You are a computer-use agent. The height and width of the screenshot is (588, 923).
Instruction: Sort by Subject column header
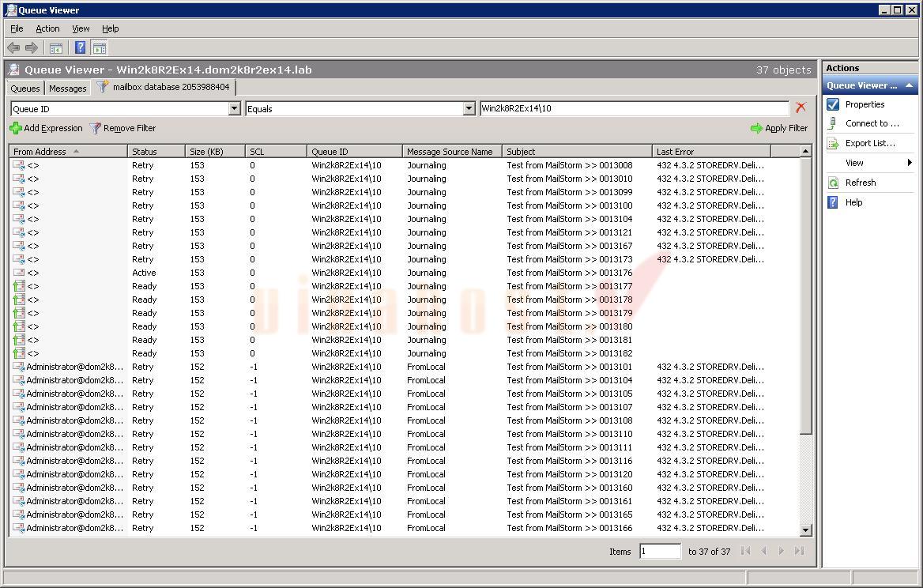pyautogui.click(x=577, y=151)
